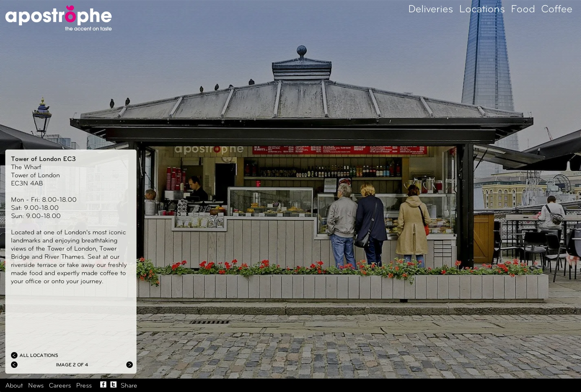Screen dimensions: 581x392
Task: Open the Deliveries menu
Action: tap(430, 9)
